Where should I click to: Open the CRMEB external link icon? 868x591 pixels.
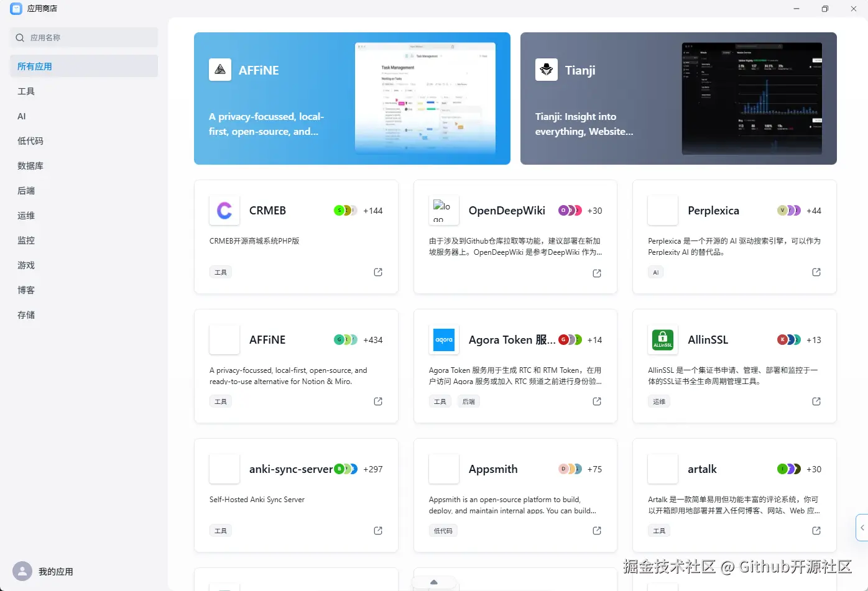tap(378, 272)
